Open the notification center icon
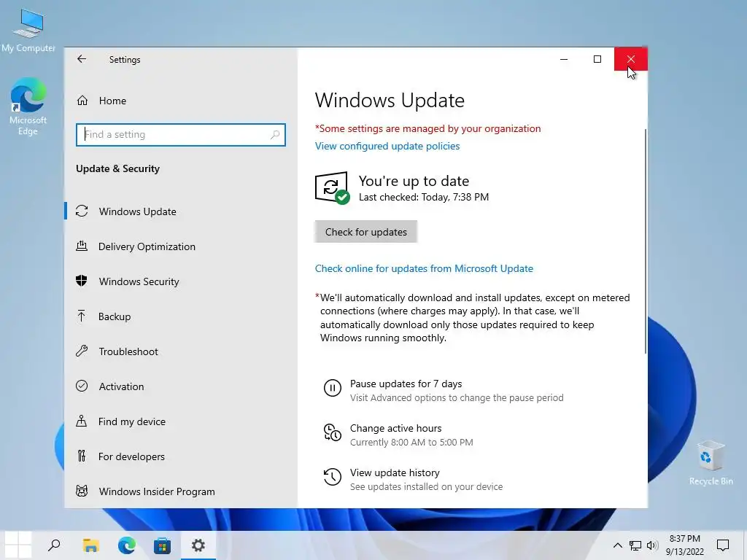This screenshot has width=747, height=560. [723, 545]
